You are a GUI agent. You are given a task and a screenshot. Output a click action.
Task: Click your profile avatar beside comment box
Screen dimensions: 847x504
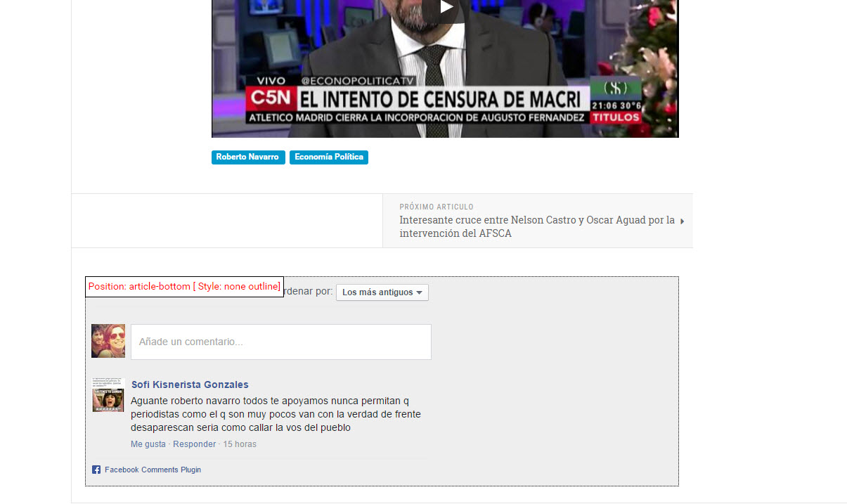pyautogui.click(x=108, y=341)
